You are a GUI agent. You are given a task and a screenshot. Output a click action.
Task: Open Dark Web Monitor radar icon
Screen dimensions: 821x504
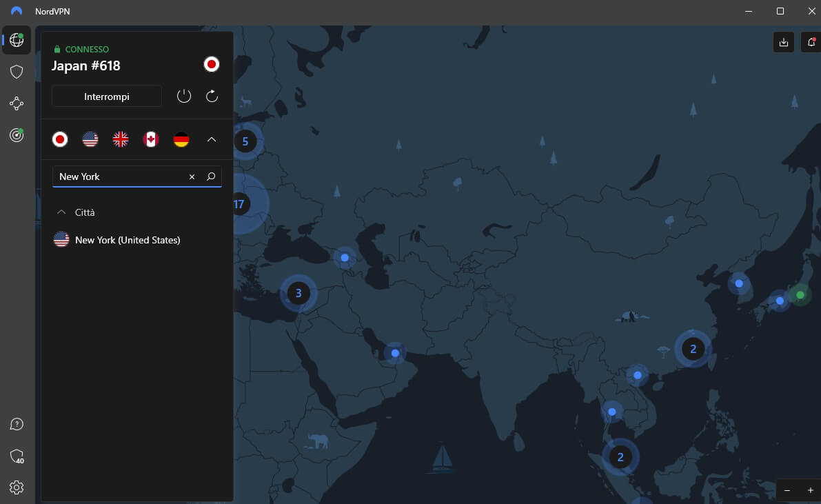coord(17,135)
